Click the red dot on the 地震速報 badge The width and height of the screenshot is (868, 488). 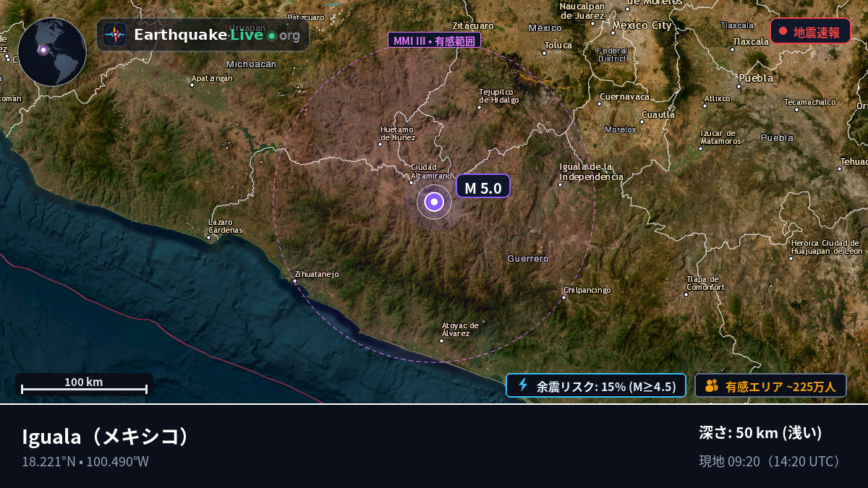coord(783,32)
